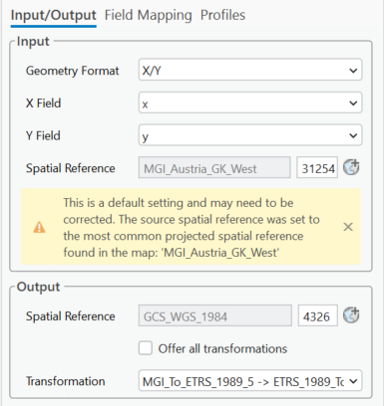This screenshot has width=384, height=406.
Task: Open the Output Spatial Reference picker globe icon
Action: point(351,315)
